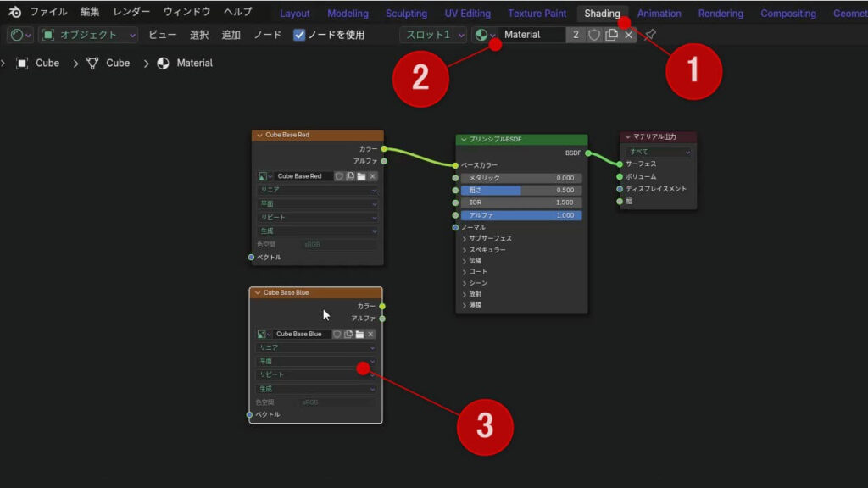
Task: Open the スロット1 material slot dropdown
Action: click(433, 35)
